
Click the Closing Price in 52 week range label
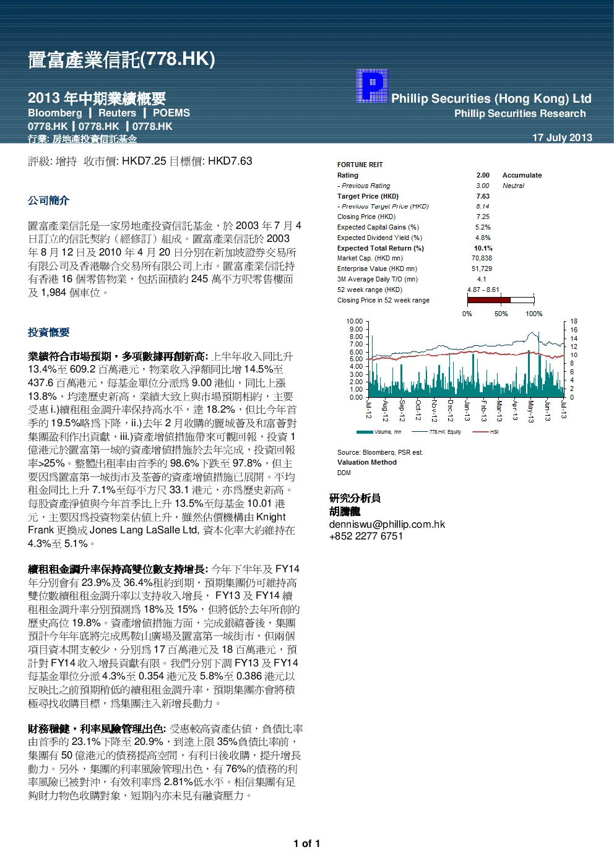point(383,300)
